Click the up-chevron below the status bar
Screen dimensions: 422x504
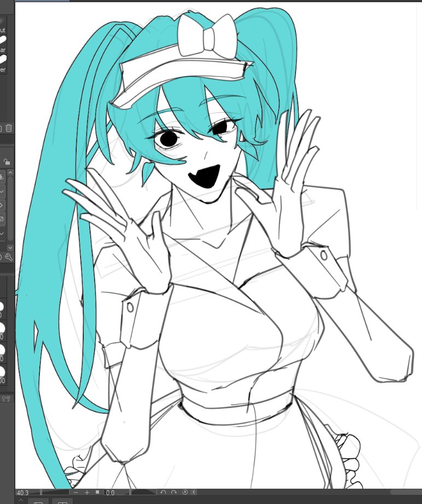pyautogui.click(x=21, y=501)
